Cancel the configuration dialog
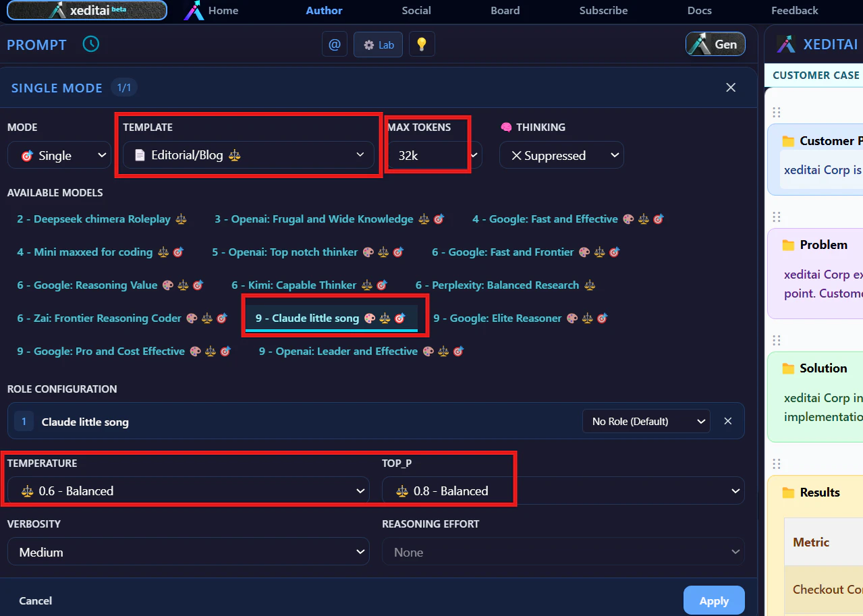 tap(35, 600)
